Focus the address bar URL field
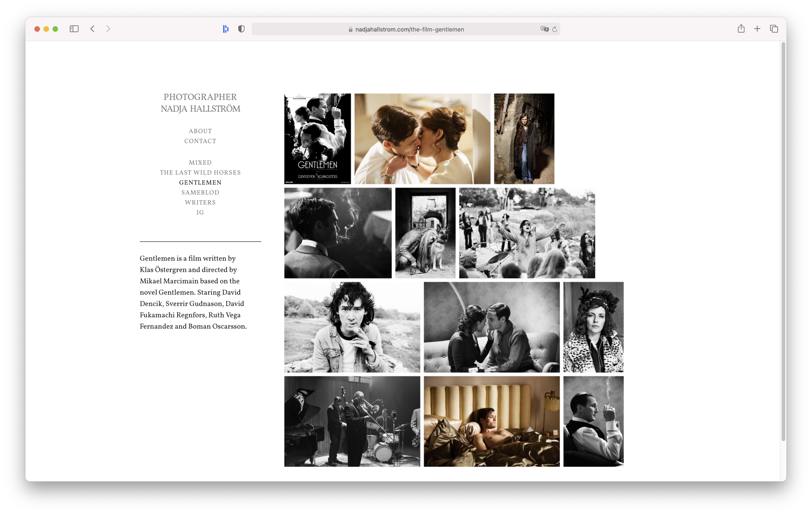 click(406, 29)
